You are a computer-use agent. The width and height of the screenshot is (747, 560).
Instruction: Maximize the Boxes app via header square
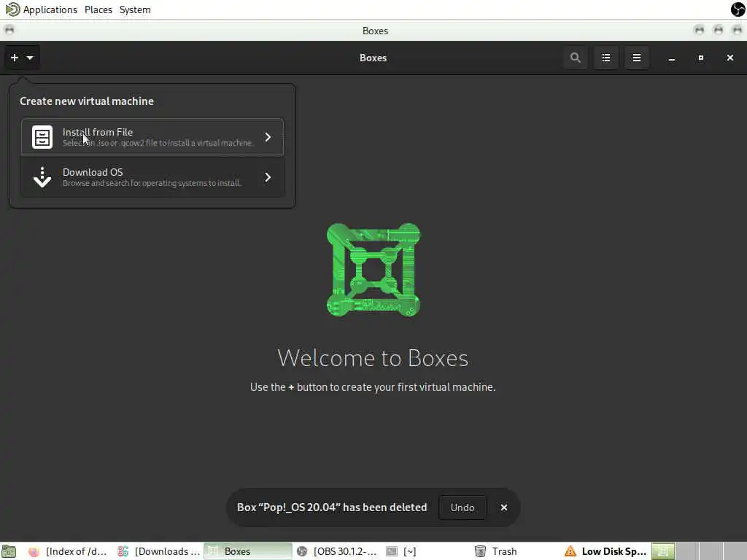tap(701, 58)
